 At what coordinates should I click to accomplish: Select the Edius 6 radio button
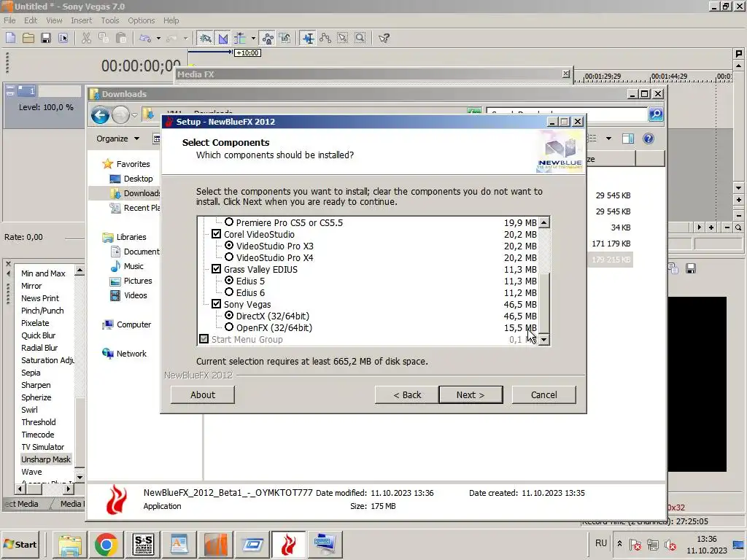click(229, 292)
